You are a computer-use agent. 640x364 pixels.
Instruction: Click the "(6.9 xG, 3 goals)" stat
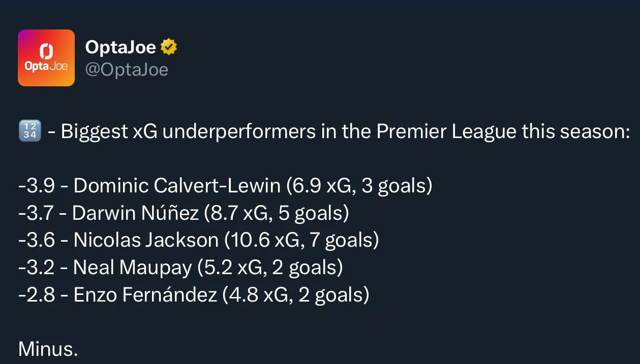(x=359, y=186)
